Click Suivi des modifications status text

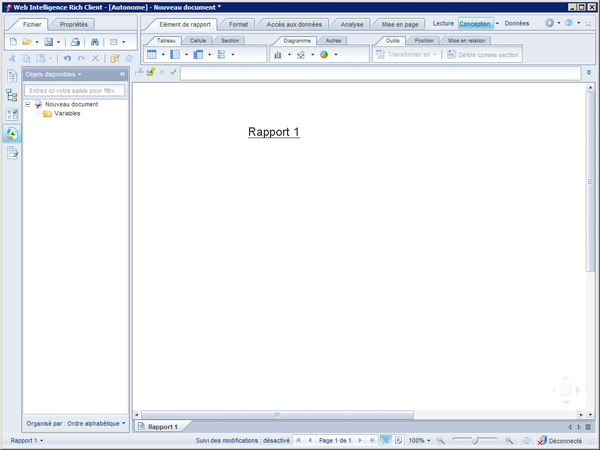[242, 440]
